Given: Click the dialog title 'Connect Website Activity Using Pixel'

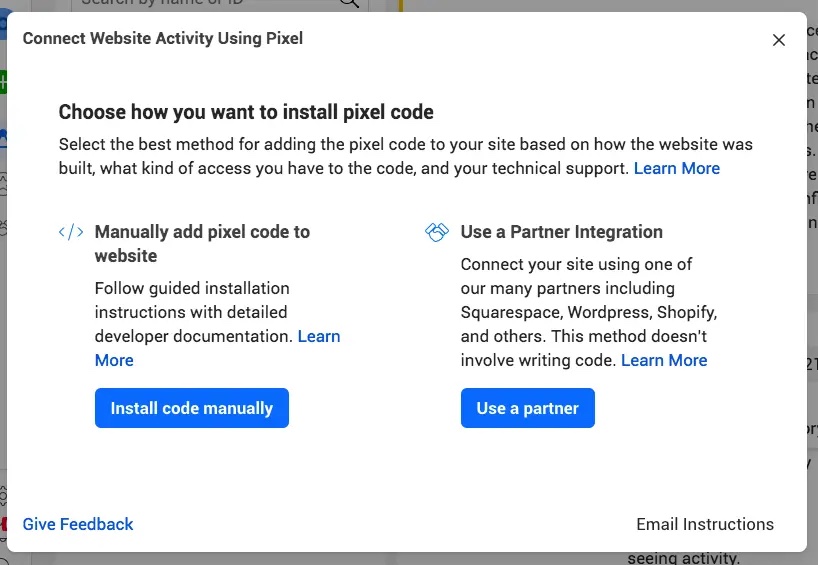Looking at the screenshot, I should pyautogui.click(x=163, y=39).
